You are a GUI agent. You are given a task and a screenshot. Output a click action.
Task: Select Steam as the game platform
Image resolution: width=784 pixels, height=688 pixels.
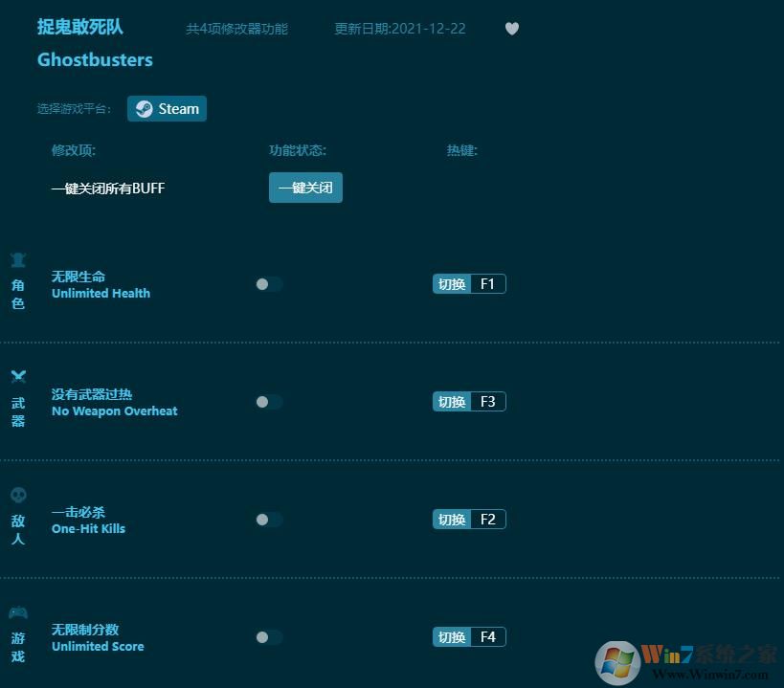pos(167,108)
